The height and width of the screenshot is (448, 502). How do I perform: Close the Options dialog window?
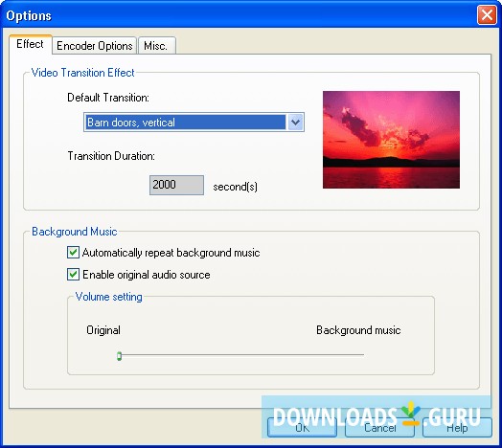click(x=487, y=14)
